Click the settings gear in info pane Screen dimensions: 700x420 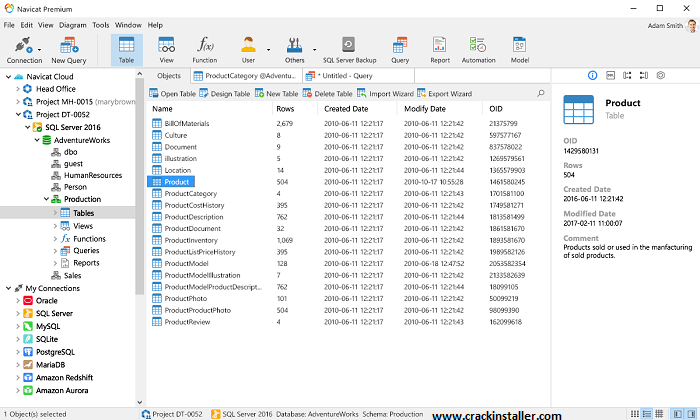point(661,75)
